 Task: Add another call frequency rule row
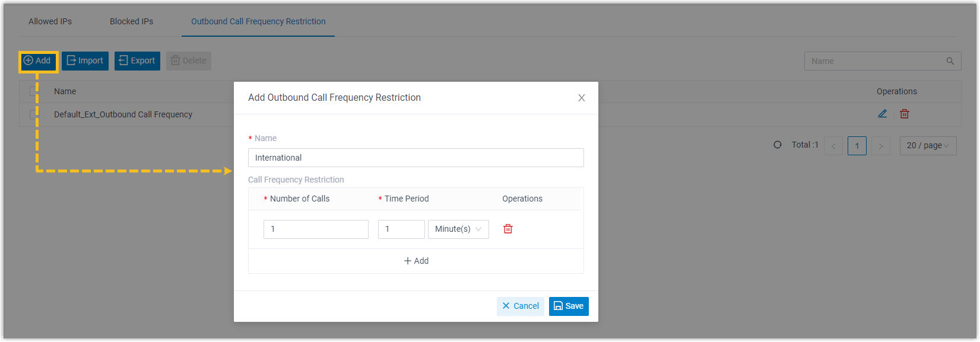click(x=416, y=261)
